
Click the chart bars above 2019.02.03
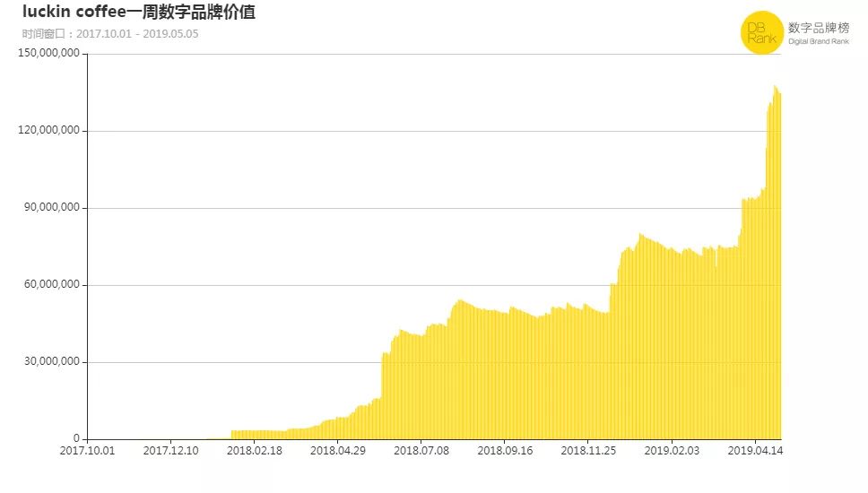pyautogui.click(x=672, y=345)
